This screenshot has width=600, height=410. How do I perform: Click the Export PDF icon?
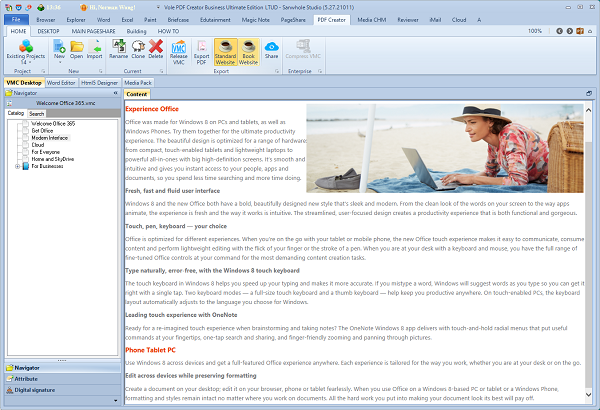coord(202,52)
